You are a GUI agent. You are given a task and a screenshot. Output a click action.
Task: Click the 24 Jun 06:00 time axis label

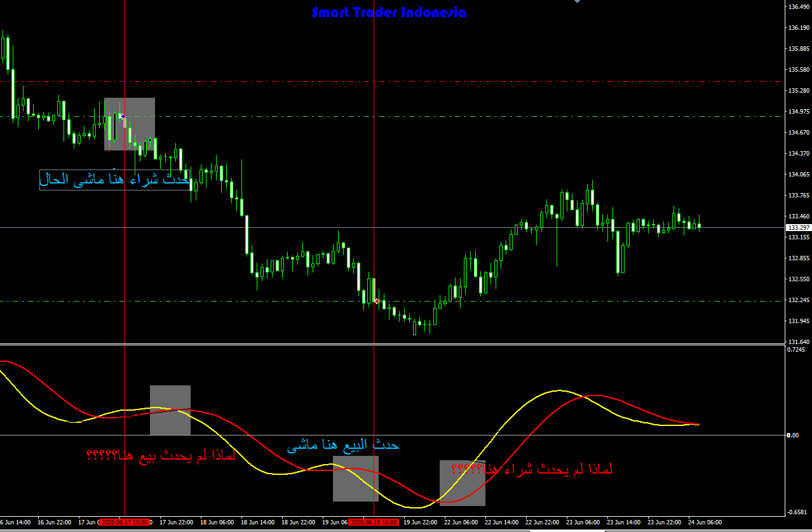[706, 522]
